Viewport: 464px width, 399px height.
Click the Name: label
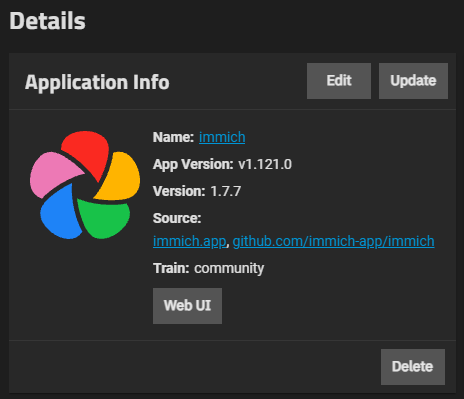coord(173,137)
